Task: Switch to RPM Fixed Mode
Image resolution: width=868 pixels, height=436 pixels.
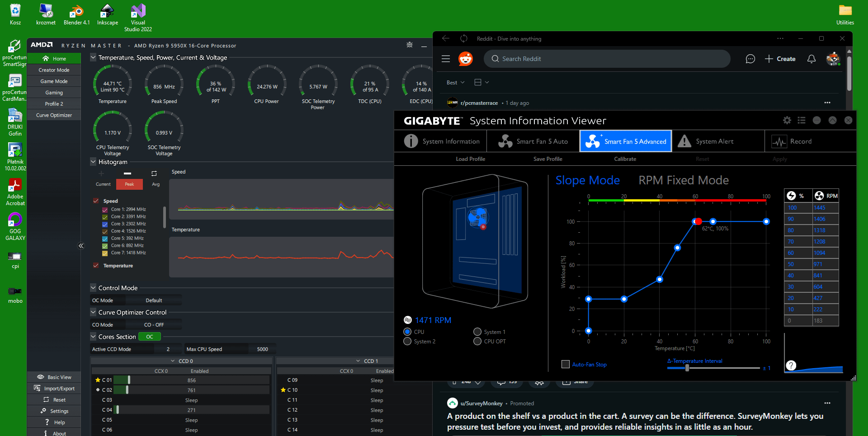Action: (x=684, y=180)
